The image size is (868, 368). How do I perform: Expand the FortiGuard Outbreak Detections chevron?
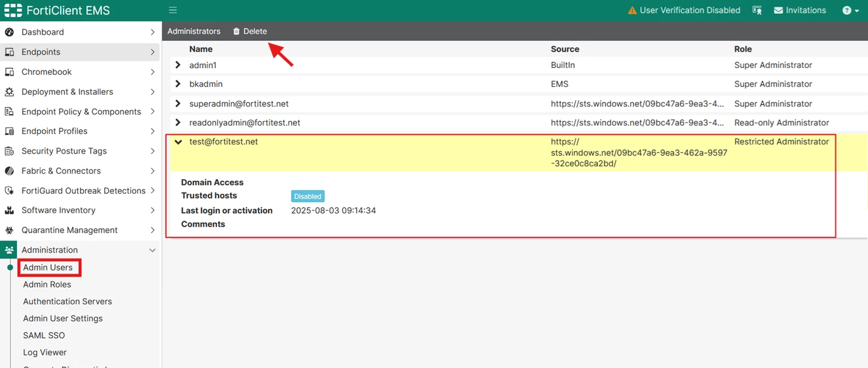coord(152,191)
